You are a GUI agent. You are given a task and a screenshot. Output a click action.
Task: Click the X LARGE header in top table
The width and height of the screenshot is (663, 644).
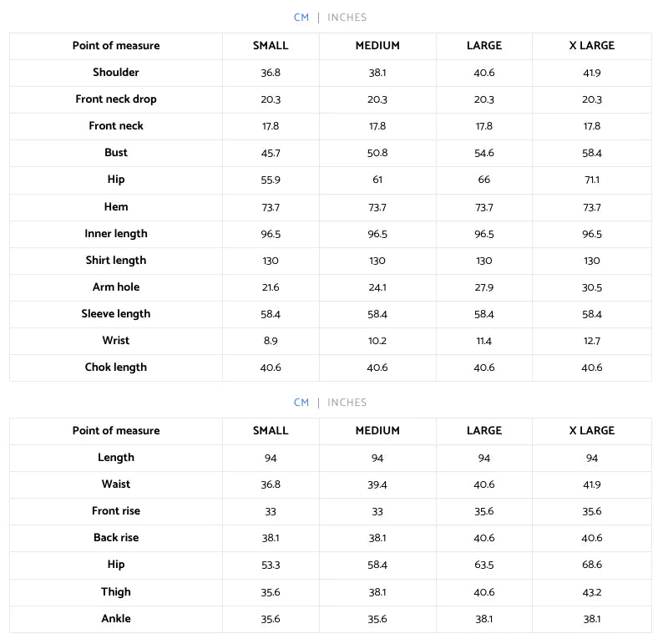(x=591, y=46)
